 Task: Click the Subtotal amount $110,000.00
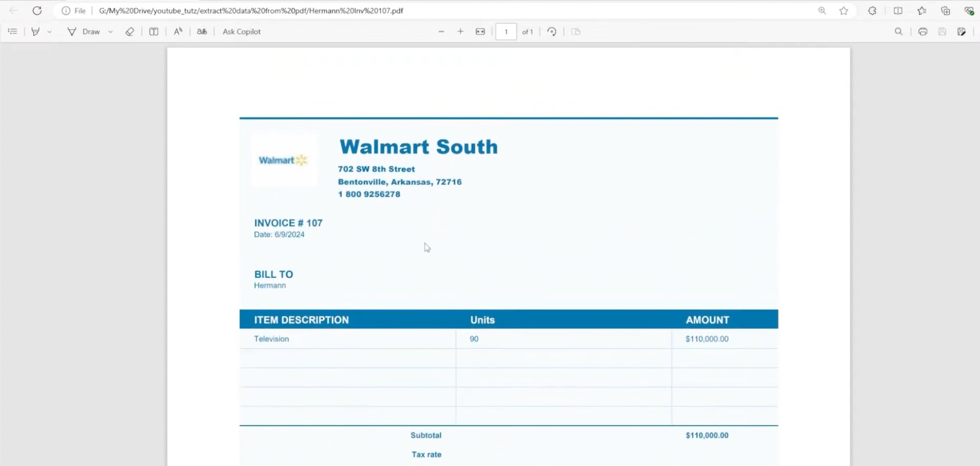pyautogui.click(x=707, y=435)
